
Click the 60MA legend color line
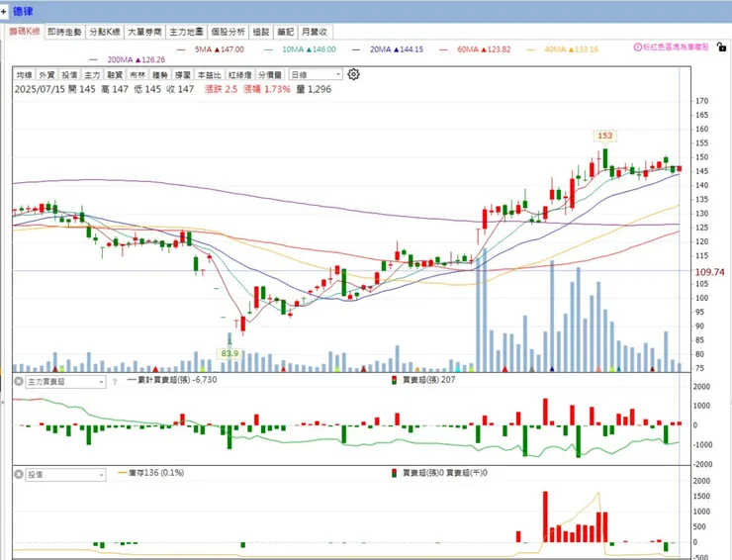click(x=443, y=49)
